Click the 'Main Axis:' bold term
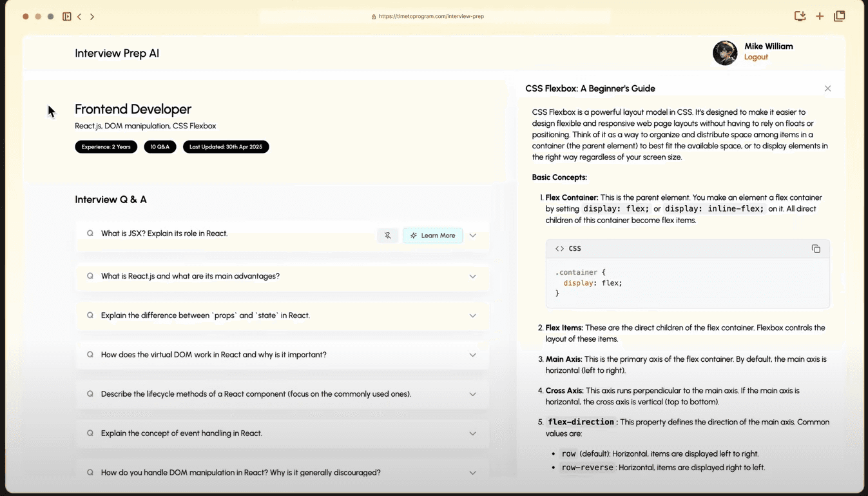Viewport: 868px width, 496px height. pos(564,359)
